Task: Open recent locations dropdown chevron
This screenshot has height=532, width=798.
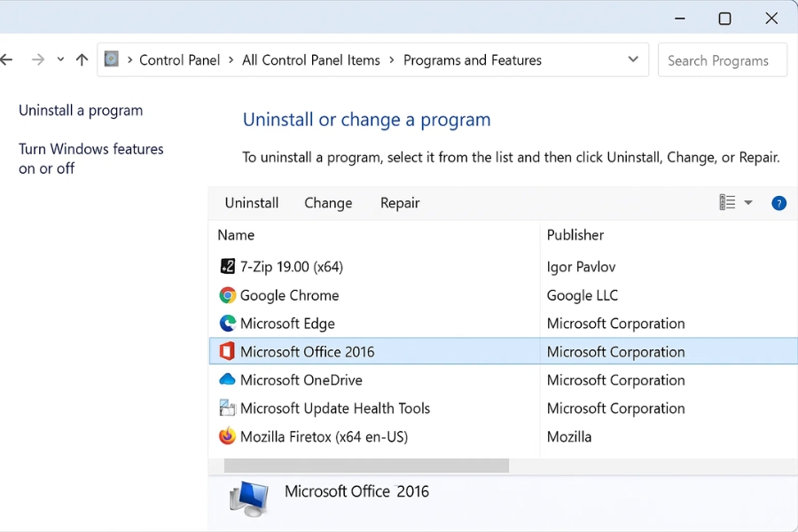Action: pos(60,60)
